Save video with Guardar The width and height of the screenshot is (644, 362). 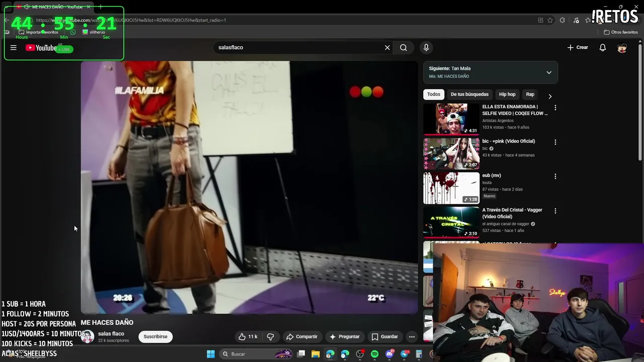(x=385, y=337)
